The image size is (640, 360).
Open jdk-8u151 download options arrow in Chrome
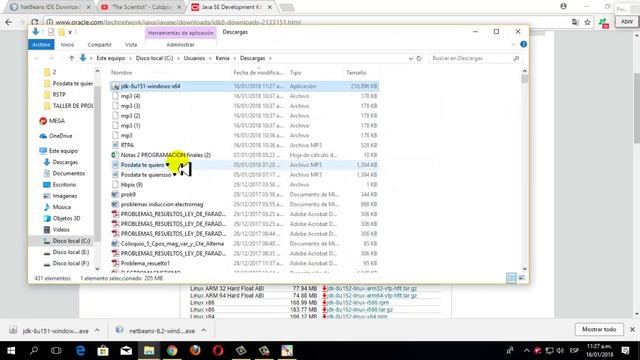click(x=97, y=330)
